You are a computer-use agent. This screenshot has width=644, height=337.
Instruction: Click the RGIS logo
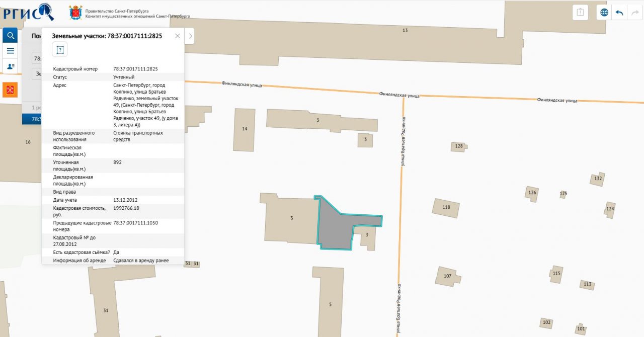pyautogui.click(x=27, y=11)
